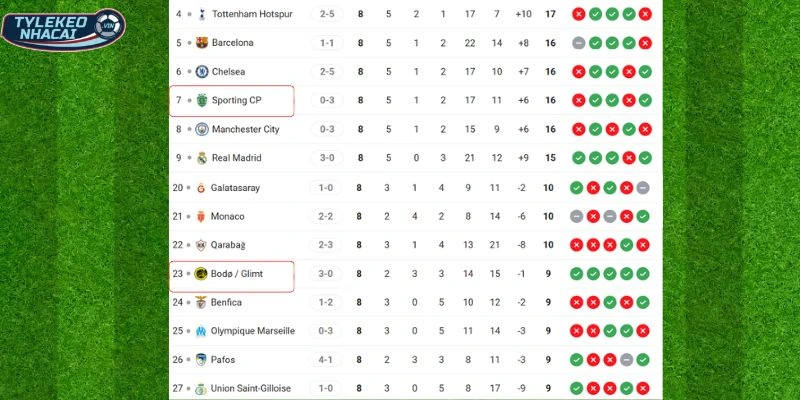Click the Galatasaray crest icon
Image resolution: width=800 pixels, height=400 pixels.
point(202,187)
